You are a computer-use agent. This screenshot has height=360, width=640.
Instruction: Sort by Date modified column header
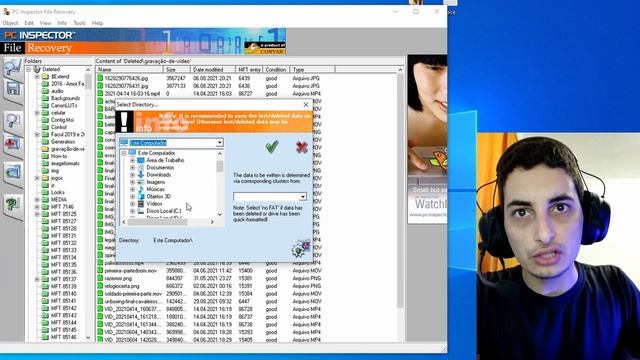coord(213,70)
